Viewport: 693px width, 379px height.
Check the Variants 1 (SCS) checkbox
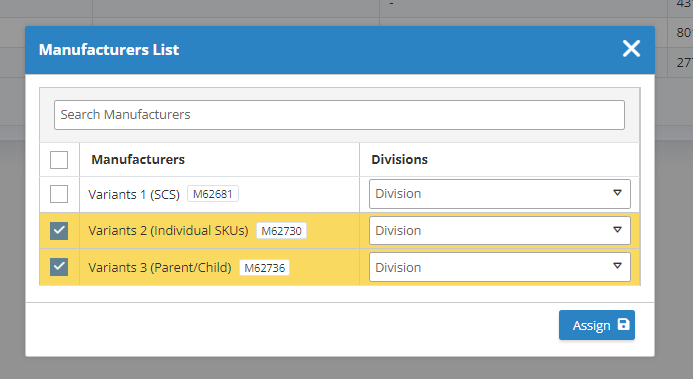click(x=59, y=194)
